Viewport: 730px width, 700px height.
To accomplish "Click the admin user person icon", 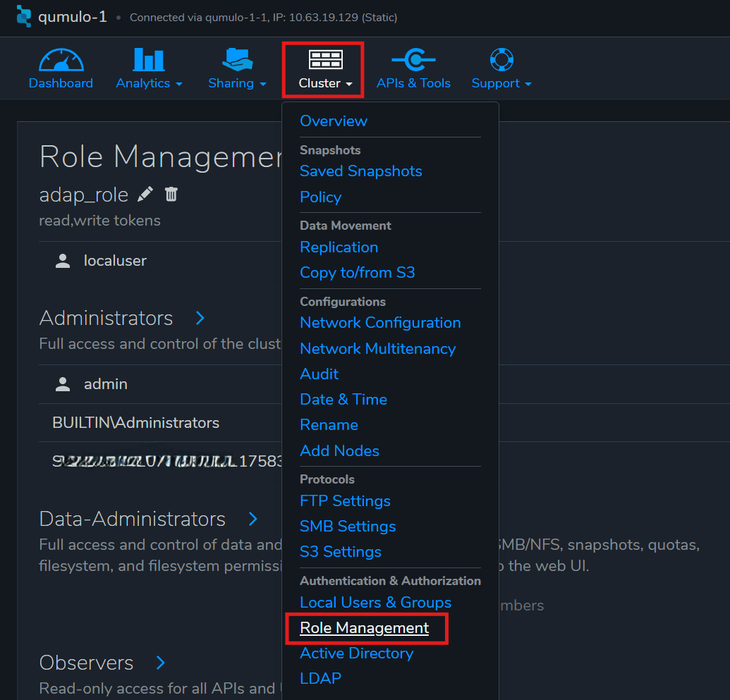I will tap(63, 384).
